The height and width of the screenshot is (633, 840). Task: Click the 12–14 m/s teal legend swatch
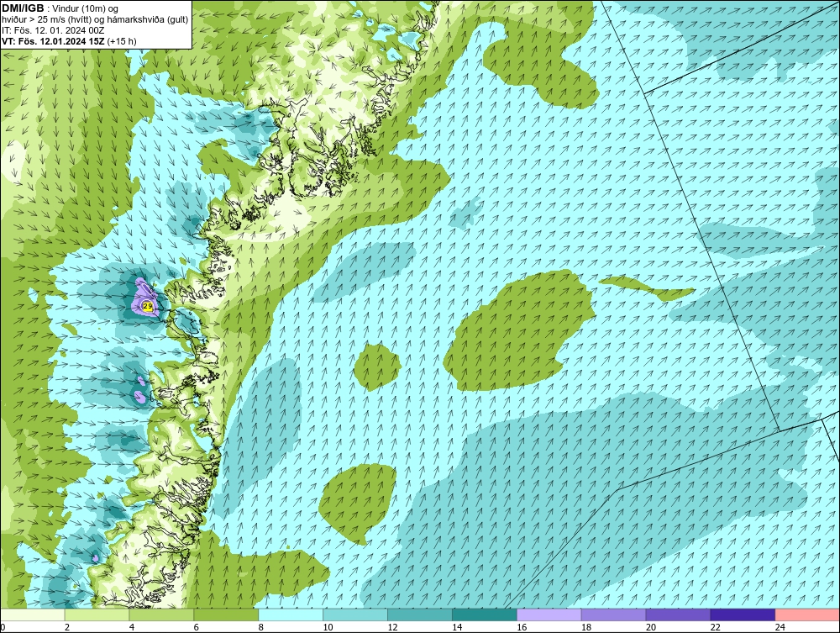[x=420, y=615]
